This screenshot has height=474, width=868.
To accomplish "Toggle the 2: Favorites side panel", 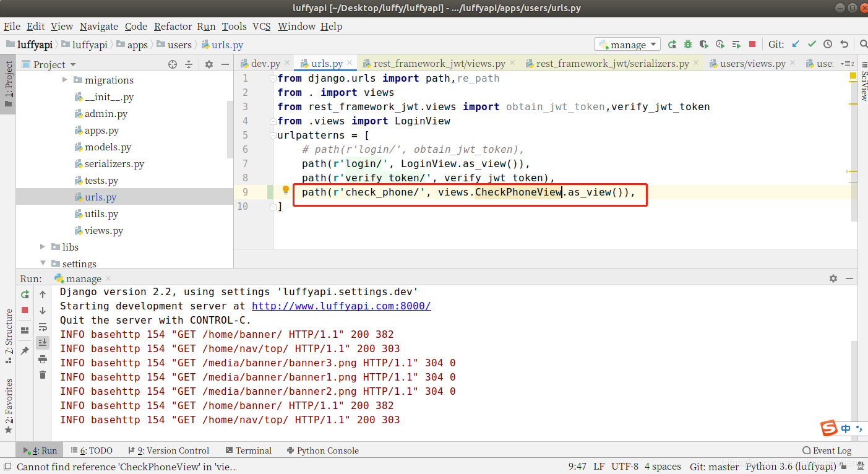I will coord(9,406).
